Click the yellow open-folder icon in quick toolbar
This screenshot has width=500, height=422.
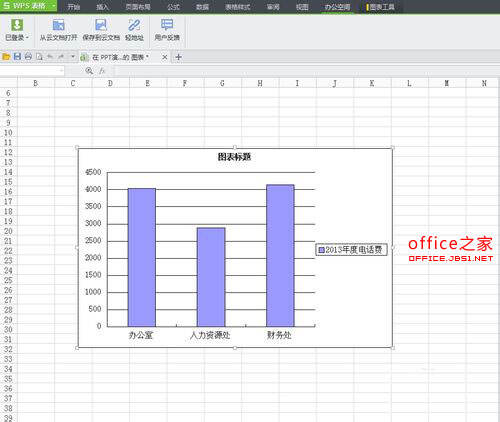6,57
